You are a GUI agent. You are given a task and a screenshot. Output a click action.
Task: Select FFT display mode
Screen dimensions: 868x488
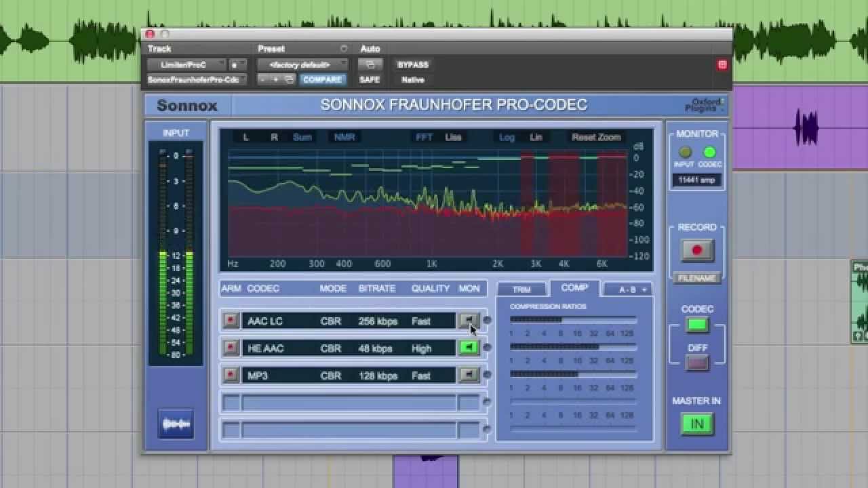[424, 137]
